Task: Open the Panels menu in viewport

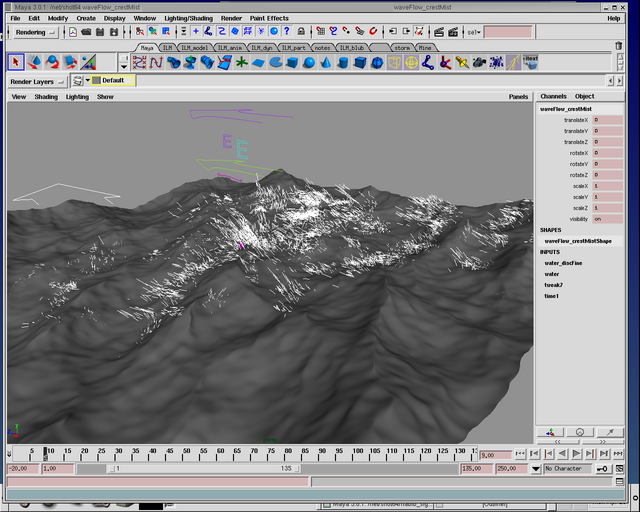Action: coord(518,97)
